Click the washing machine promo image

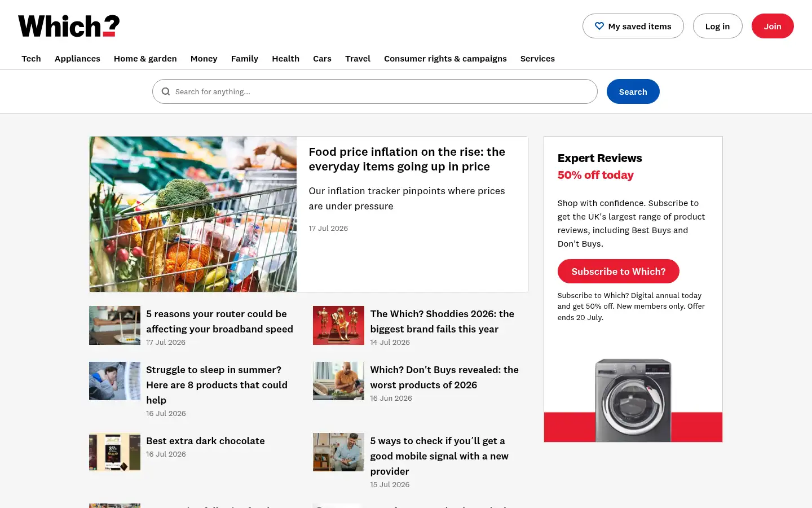(x=633, y=400)
